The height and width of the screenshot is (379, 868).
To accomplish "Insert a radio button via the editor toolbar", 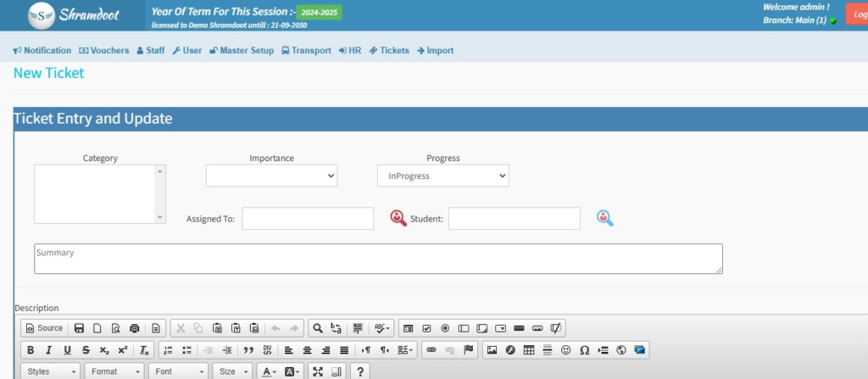I will [445, 328].
